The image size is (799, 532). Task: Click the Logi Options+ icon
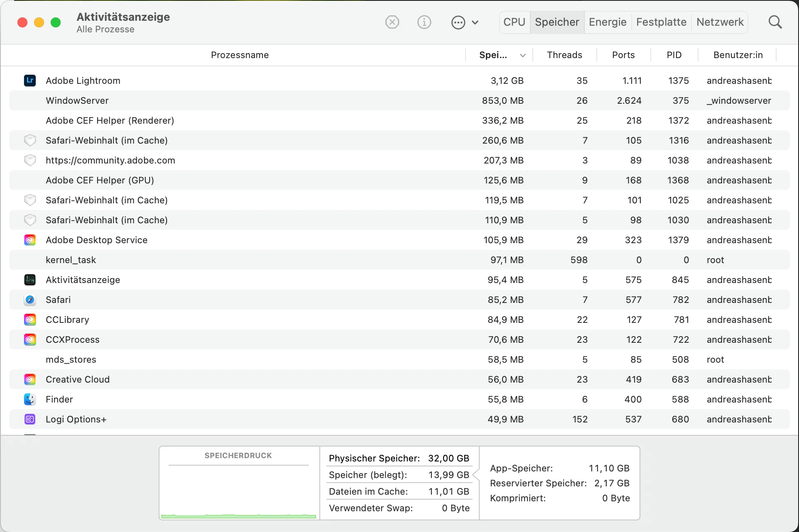tap(30, 419)
